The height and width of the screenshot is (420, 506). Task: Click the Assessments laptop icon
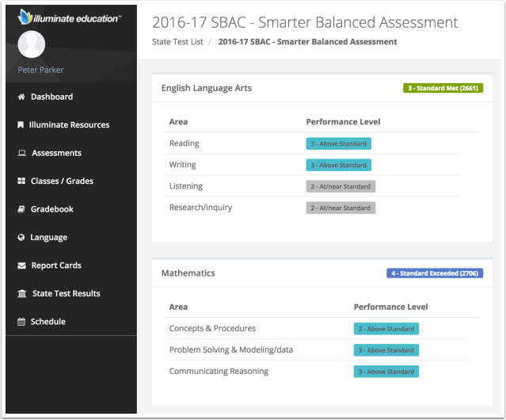[21, 153]
